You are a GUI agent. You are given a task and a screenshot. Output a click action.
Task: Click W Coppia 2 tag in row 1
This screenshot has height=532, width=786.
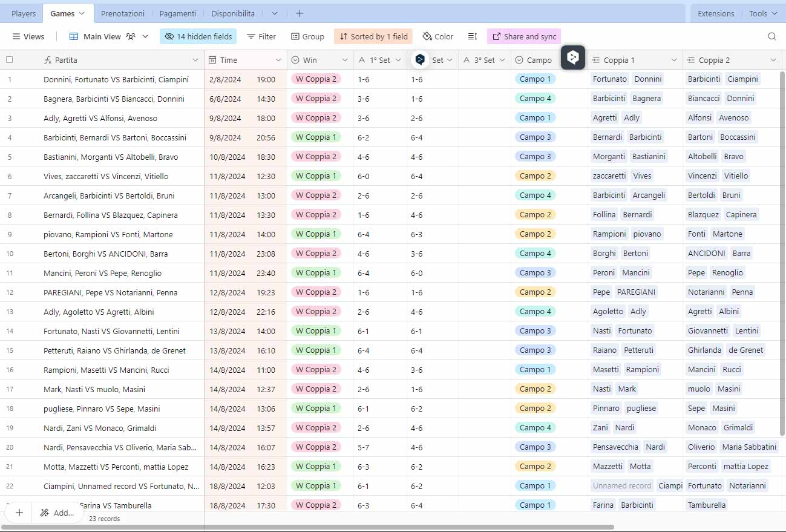[316, 79]
